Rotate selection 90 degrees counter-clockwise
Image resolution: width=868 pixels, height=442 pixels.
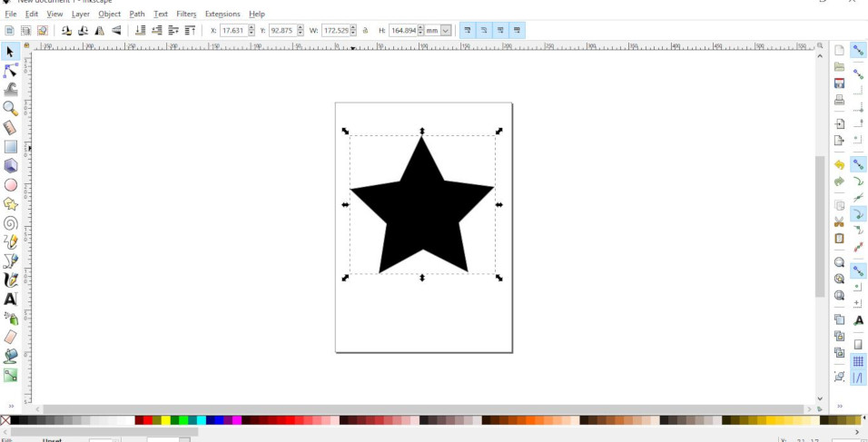[66, 31]
